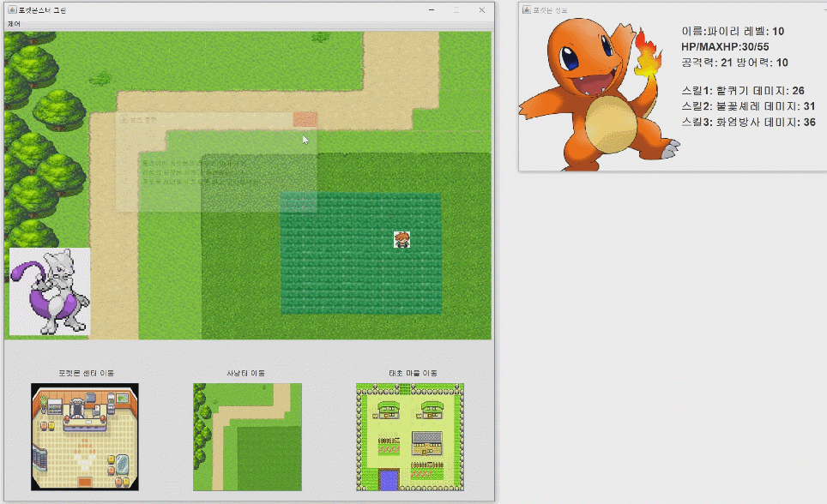Click the Pokémon Center thumbnail
Screen dimensions: 827x504
click(x=85, y=437)
